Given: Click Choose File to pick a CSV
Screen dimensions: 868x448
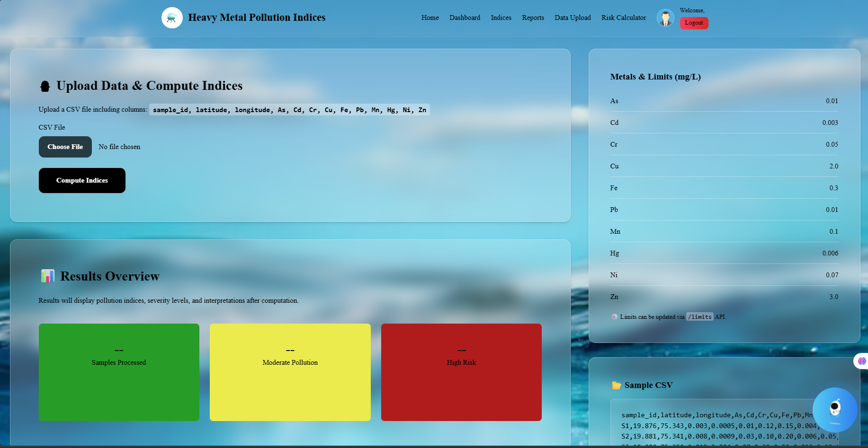Looking at the screenshot, I should [65, 147].
